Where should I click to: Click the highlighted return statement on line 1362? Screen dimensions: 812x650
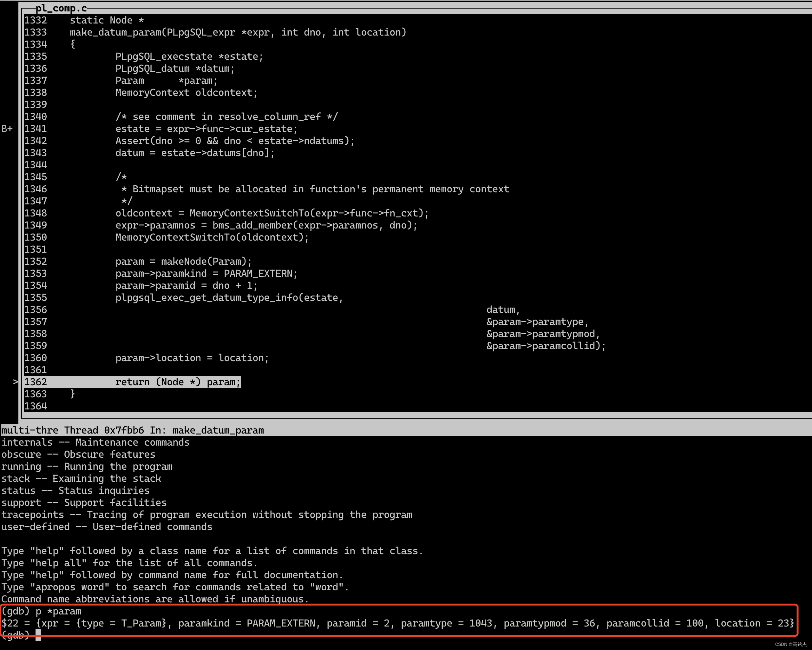coord(177,382)
